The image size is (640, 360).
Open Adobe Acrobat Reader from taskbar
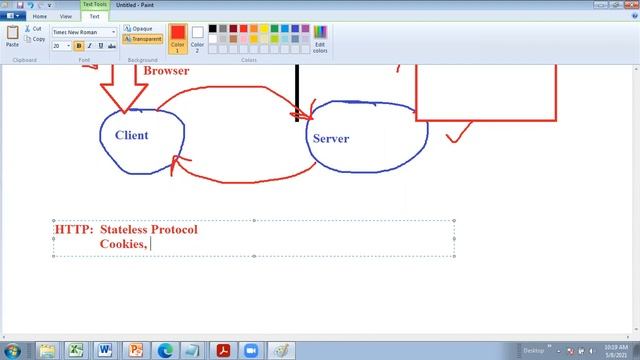click(223, 351)
